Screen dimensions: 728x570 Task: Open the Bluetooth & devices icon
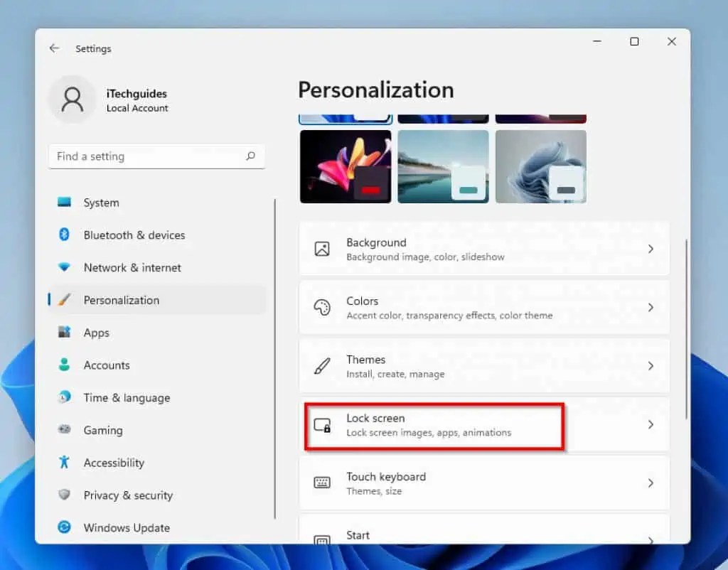65,235
